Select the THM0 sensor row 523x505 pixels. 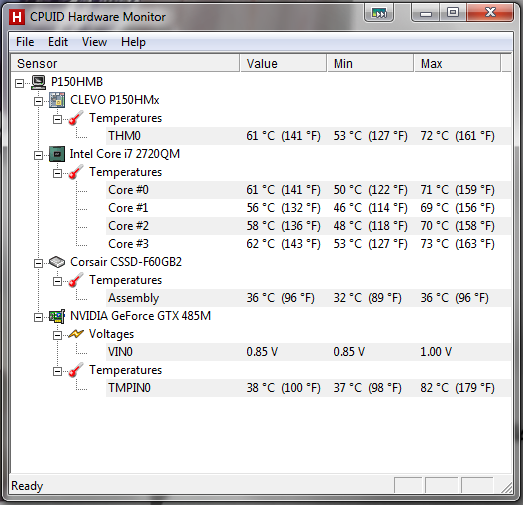pyautogui.click(x=308, y=136)
